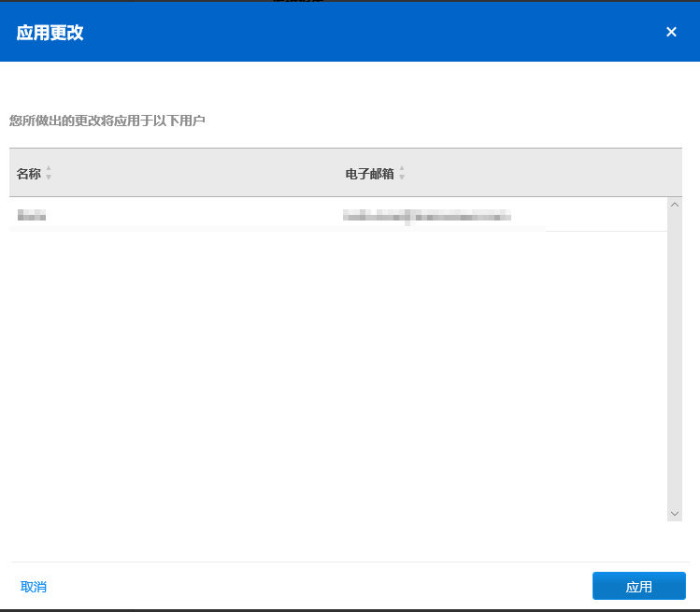Select the blurred email address cell
Image resolution: width=700 pixels, height=612 pixels.
[427, 217]
